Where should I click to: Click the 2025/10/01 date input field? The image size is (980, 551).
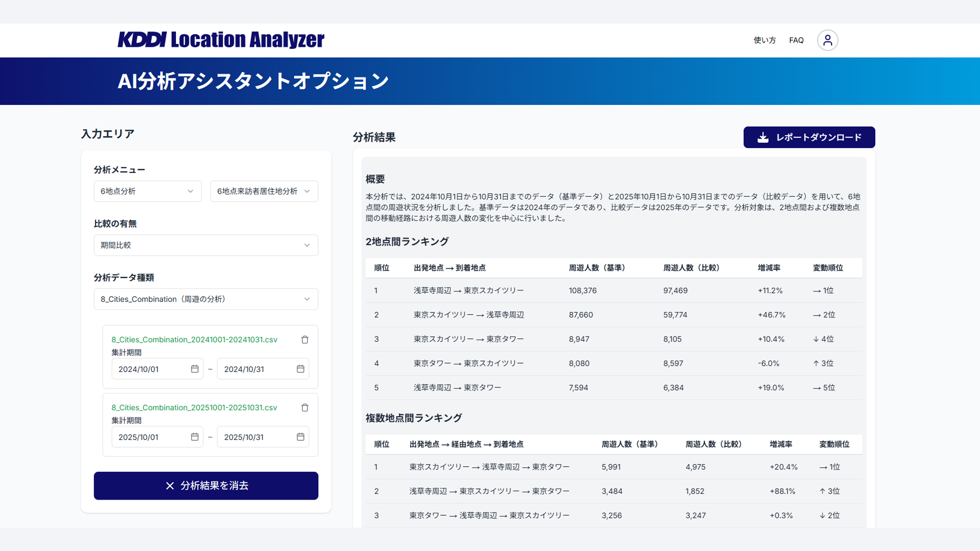152,437
